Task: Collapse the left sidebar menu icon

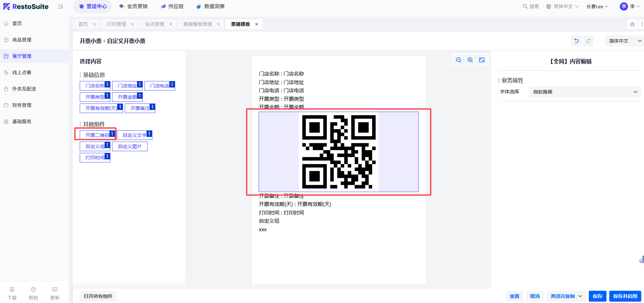Action: (60, 6)
